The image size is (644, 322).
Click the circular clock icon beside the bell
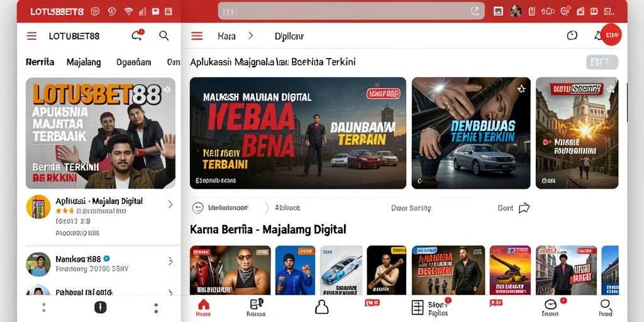[572, 36]
